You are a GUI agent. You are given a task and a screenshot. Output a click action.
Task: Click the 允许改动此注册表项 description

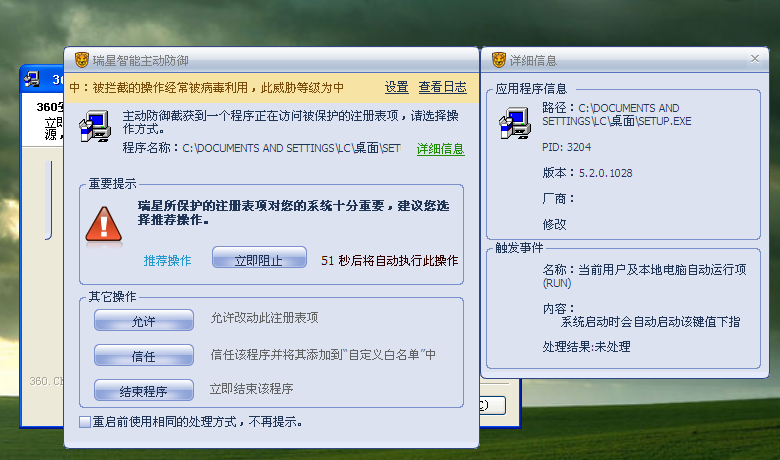point(264,318)
